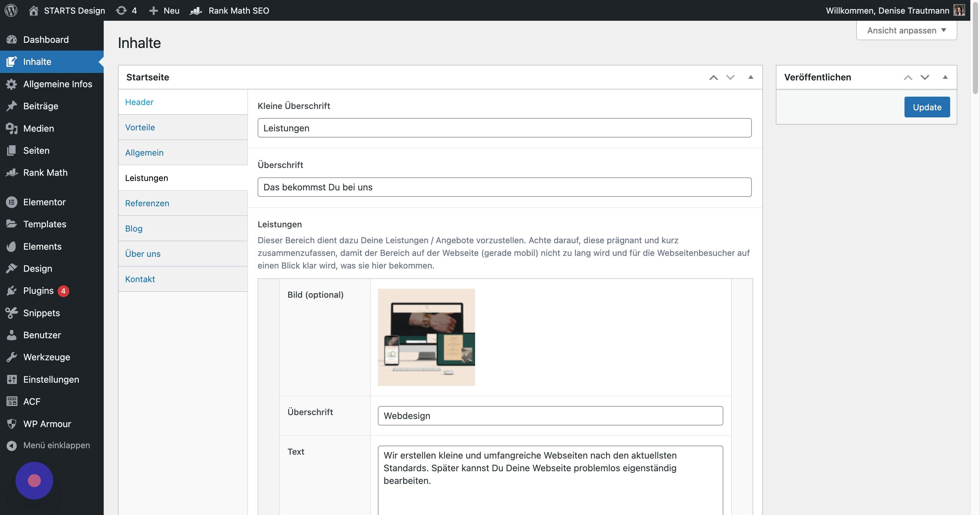Click the Rank Math sidebar chart icon

(x=11, y=173)
